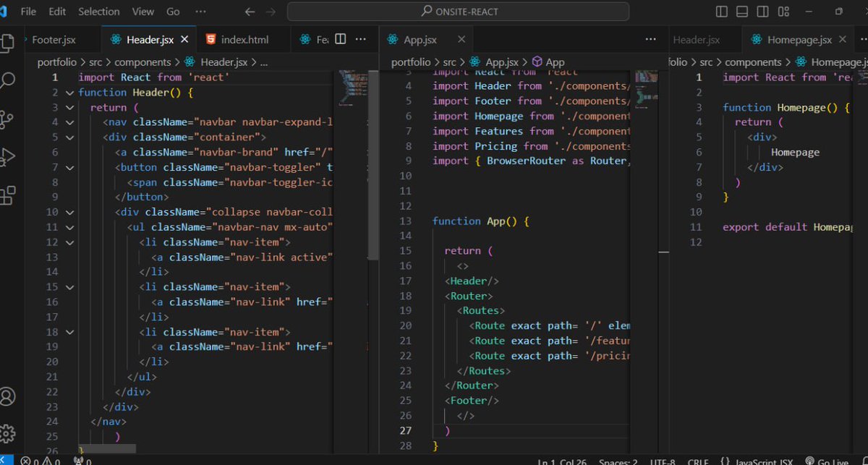This screenshot has width=868, height=465.
Task: Click the Header.jsx vertical scrollbar
Action: point(373,165)
